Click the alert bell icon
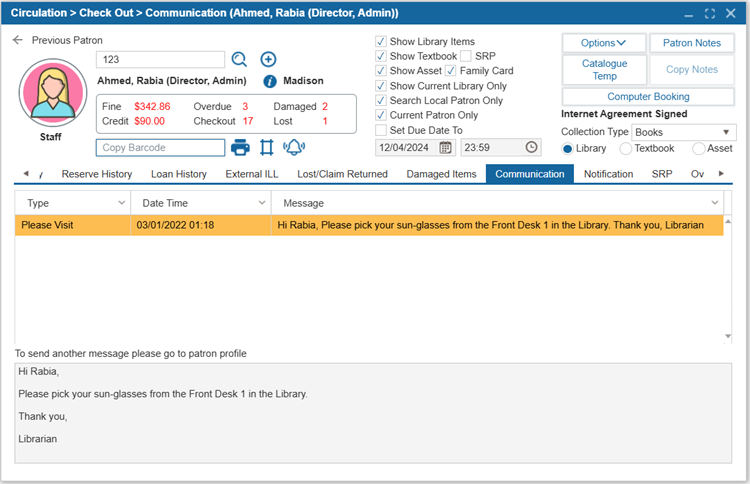This screenshot has height=484, width=750. (x=294, y=147)
